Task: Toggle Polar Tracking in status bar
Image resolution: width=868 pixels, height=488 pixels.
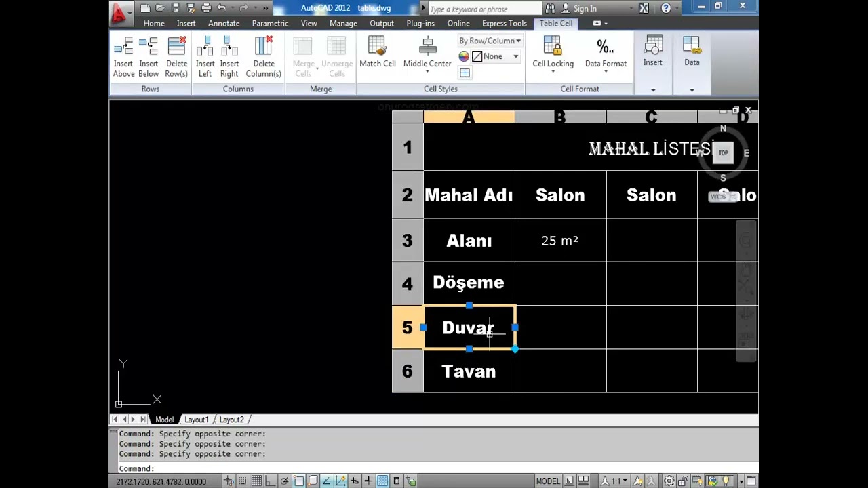Action: pyautogui.click(x=285, y=481)
